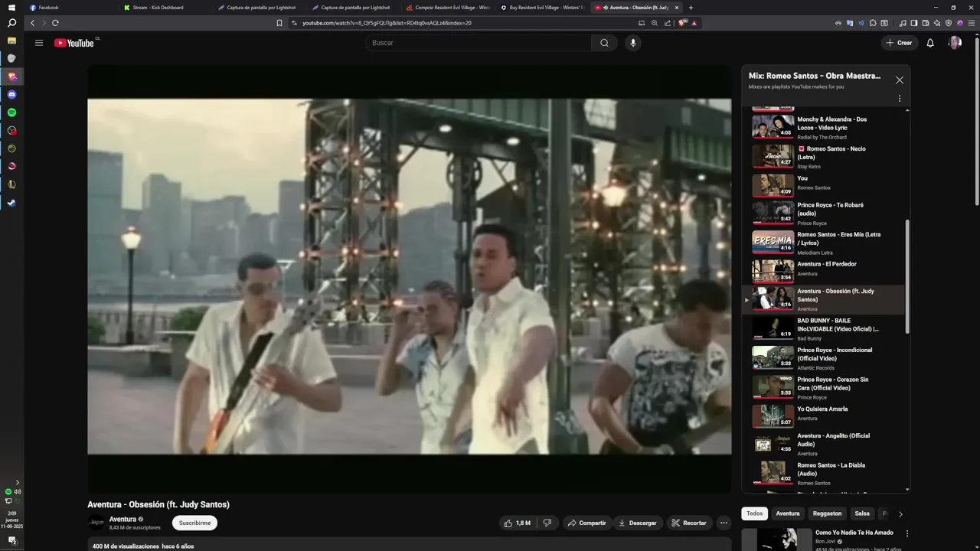
Task: Play Prince Royce - Te Robaré from the mix
Action: (x=823, y=214)
